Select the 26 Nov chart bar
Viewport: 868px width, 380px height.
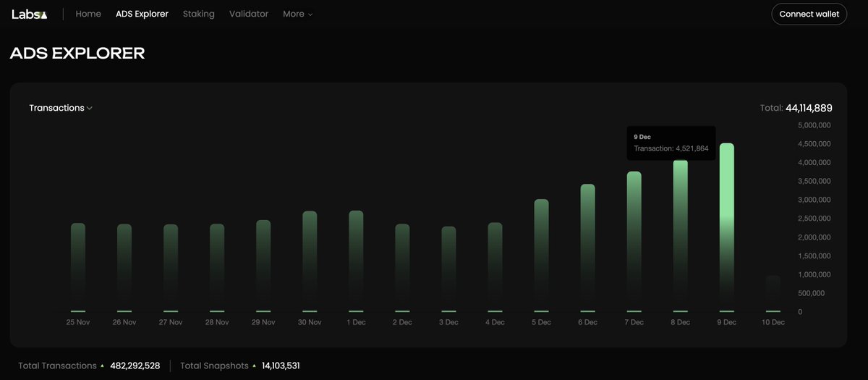(124, 268)
